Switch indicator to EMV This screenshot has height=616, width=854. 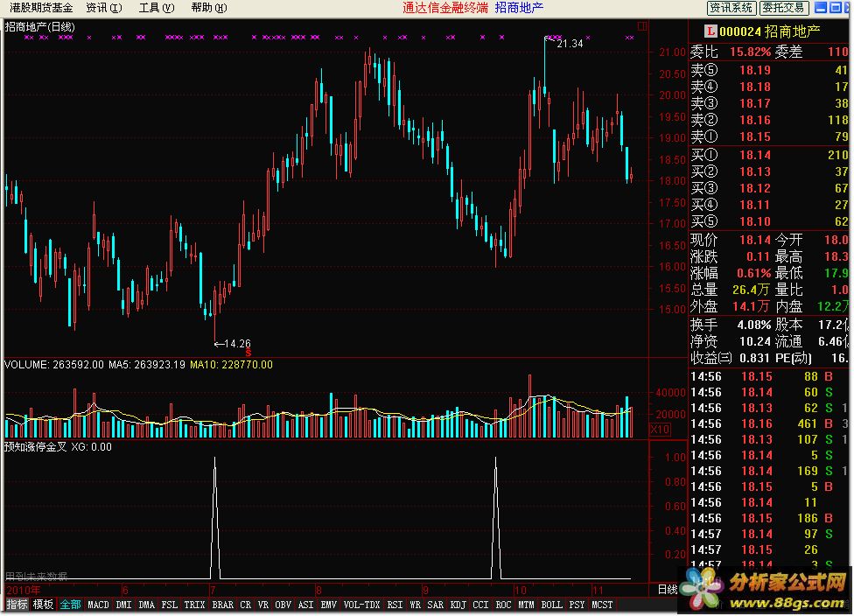click(328, 605)
